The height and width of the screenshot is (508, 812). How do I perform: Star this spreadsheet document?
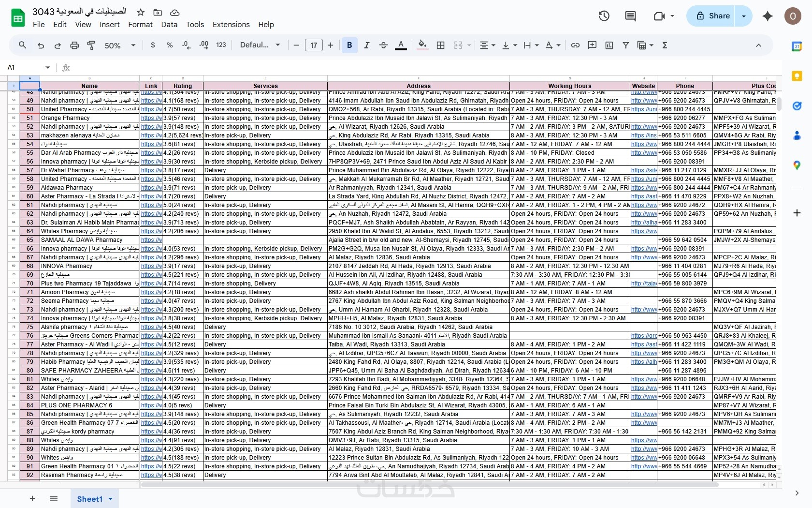click(x=141, y=12)
